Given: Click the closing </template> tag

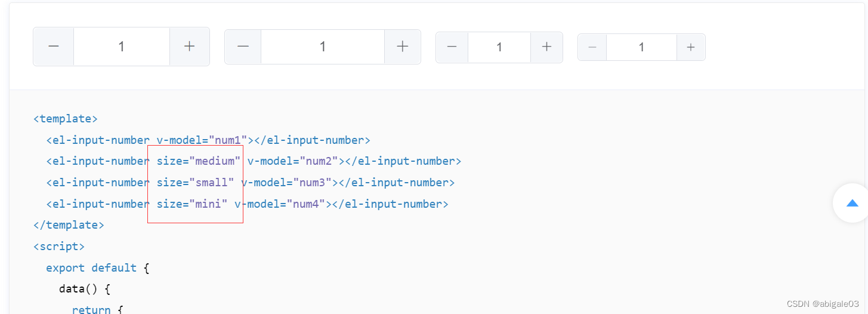Looking at the screenshot, I should [x=69, y=225].
